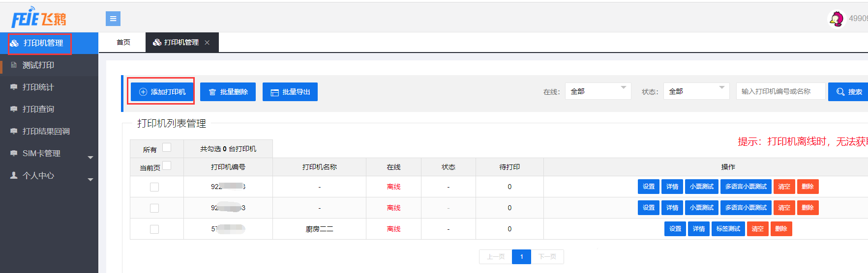
Task: Check the 所有 select-all checkbox
Action: tap(167, 147)
